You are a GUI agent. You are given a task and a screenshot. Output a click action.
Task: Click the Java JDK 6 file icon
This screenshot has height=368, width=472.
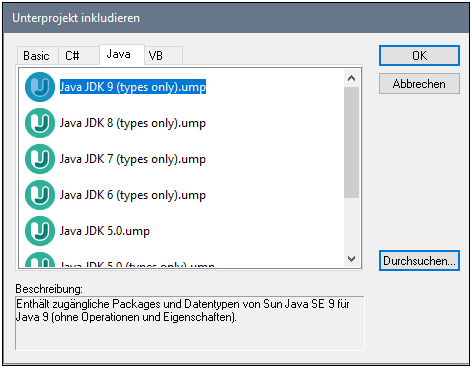40,195
